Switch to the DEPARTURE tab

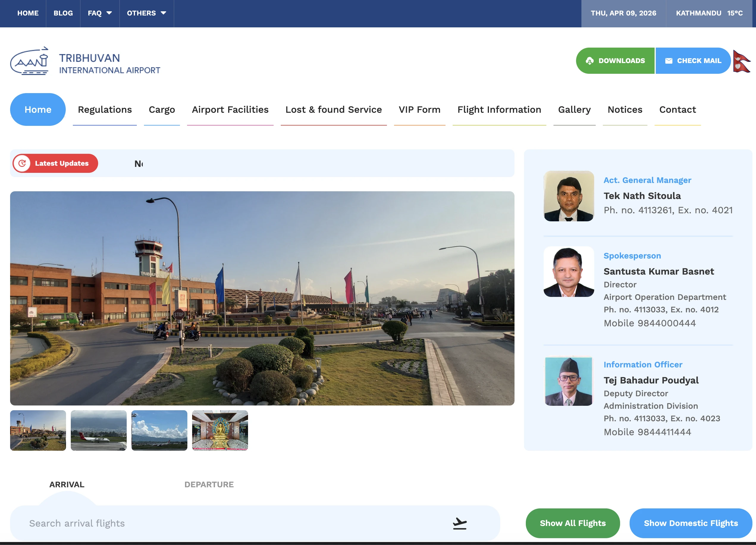coord(209,484)
